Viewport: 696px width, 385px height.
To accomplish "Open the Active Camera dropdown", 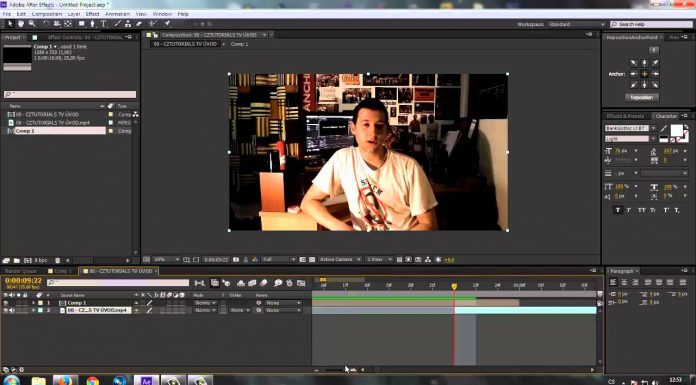I will [339, 259].
